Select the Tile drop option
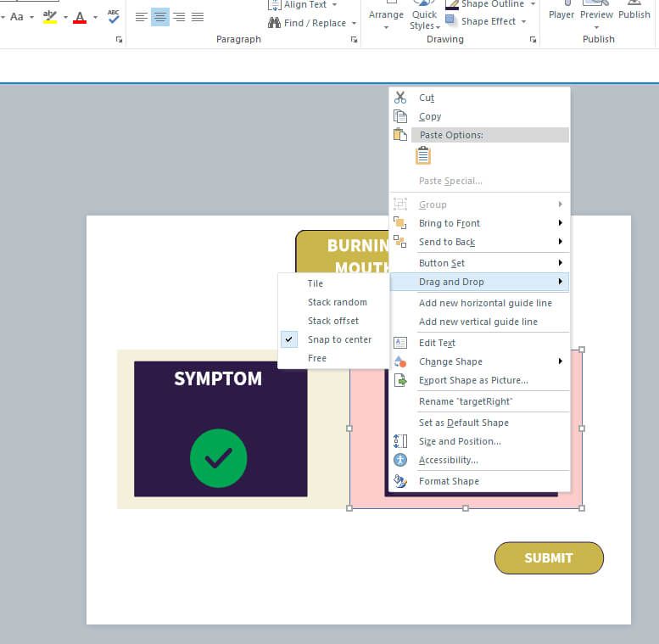Screen dimensions: 659x644 coord(316,283)
